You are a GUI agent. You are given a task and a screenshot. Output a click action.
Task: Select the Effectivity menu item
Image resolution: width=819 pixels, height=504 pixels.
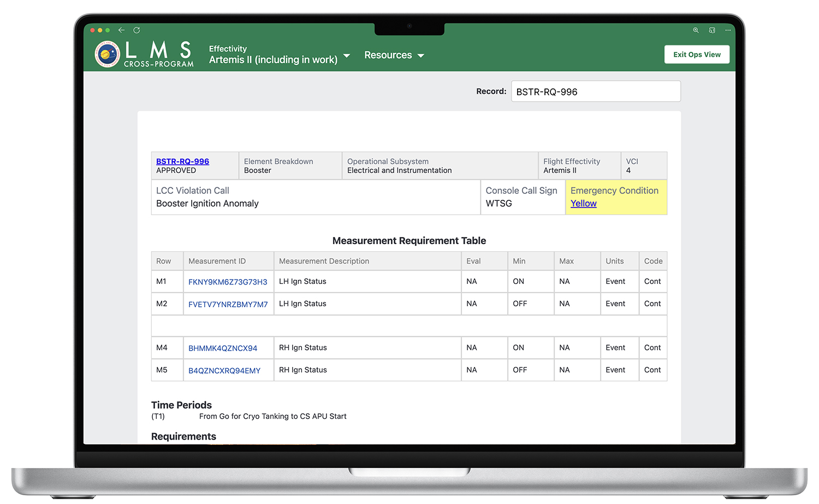point(228,49)
